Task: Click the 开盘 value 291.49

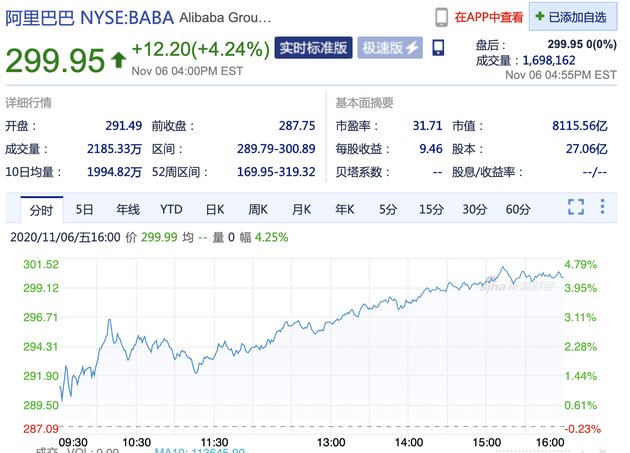Action: click(124, 126)
